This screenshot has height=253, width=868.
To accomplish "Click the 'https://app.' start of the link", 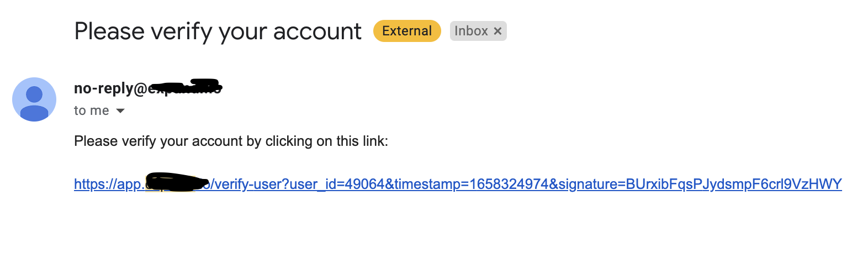I will (x=108, y=184).
